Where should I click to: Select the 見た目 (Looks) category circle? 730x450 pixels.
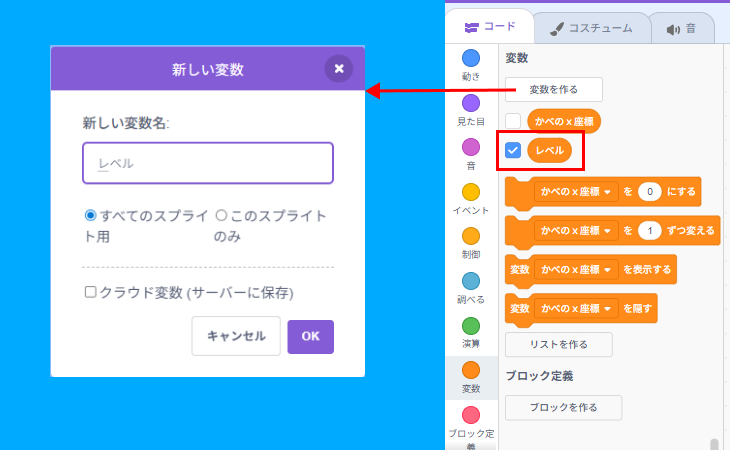(x=470, y=103)
